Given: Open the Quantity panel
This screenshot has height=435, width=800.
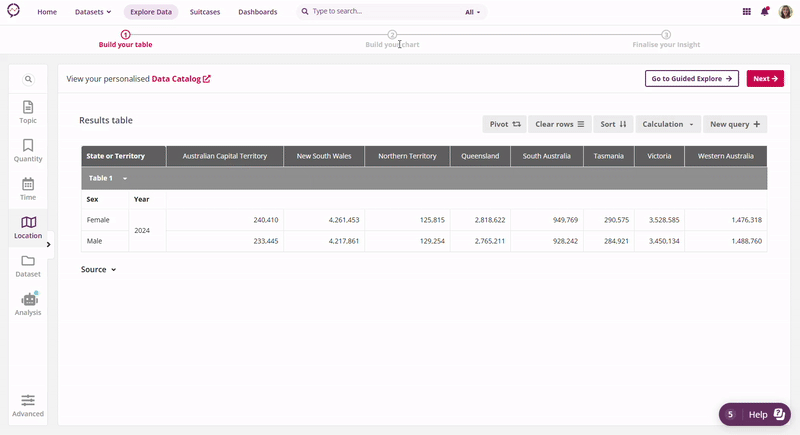Looking at the screenshot, I should [x=28, y=150].
